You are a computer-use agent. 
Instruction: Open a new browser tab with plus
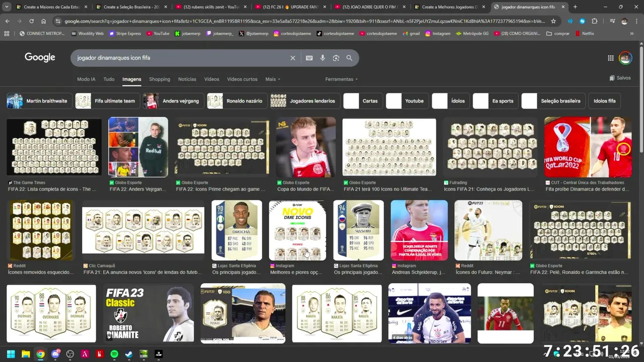[x=575, y=7]
